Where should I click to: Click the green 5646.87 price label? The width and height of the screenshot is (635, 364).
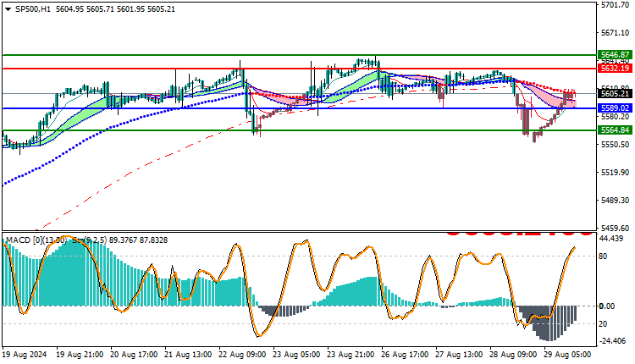(x=615, y=55)
